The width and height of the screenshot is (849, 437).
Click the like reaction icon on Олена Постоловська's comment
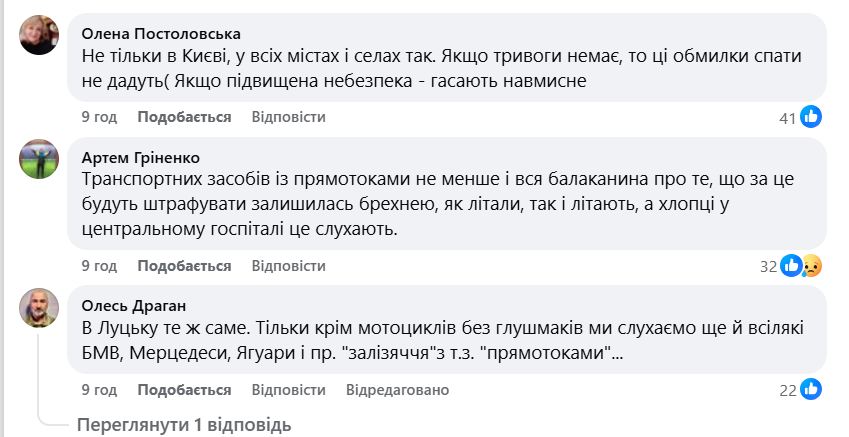click(811, 117)
